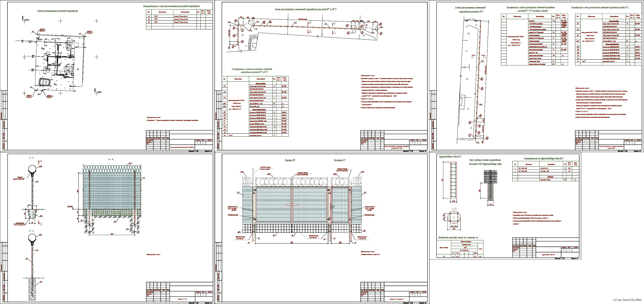Viewport: 644px width, 304px height.
Task: Click the 'Узел заделки стойки ограждения' detail title
Action: [x=485, y=160]
